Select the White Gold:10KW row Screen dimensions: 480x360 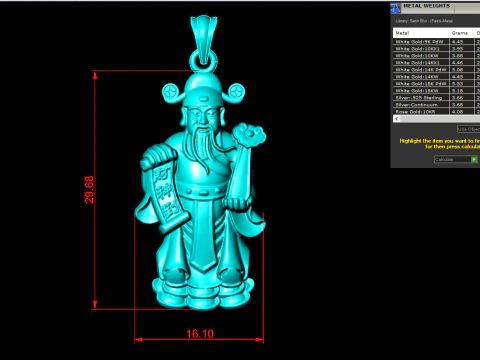(x=437, y=56)
